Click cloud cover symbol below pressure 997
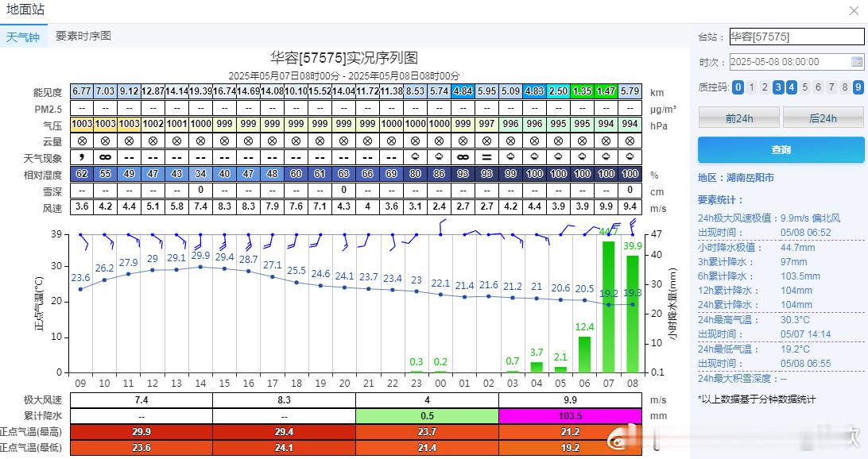Image resolution: width=868 pixels, height=459 pixels. click(x=486, y=141)
